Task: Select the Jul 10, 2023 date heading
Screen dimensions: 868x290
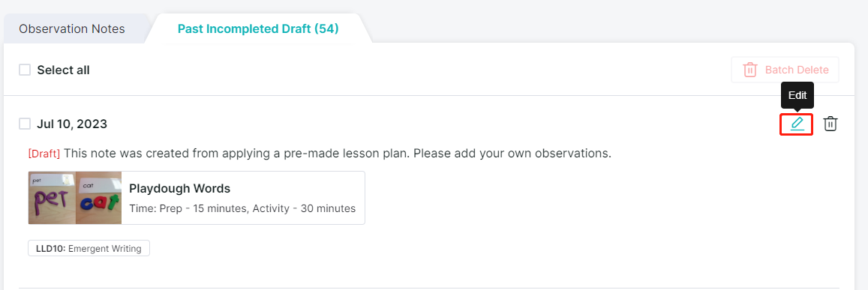Action: [72, 124]
